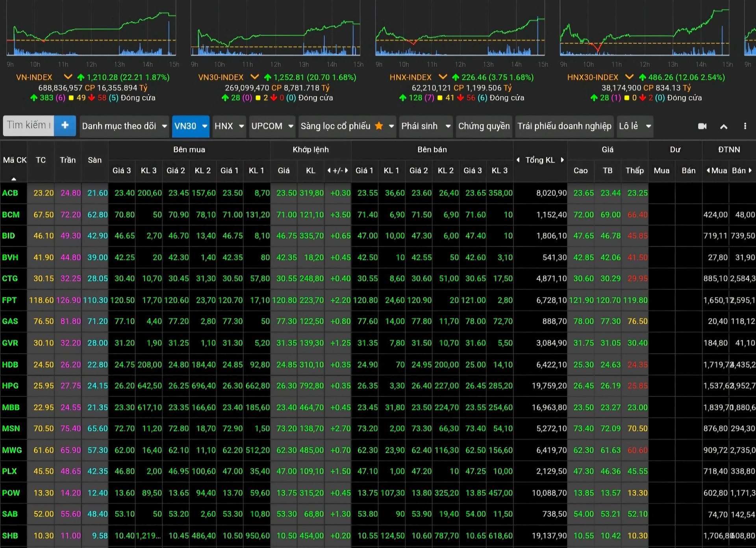This screenshot has width=756, height=548.
Task: Select the FPT stock symbol
Action: pos(9,300)
